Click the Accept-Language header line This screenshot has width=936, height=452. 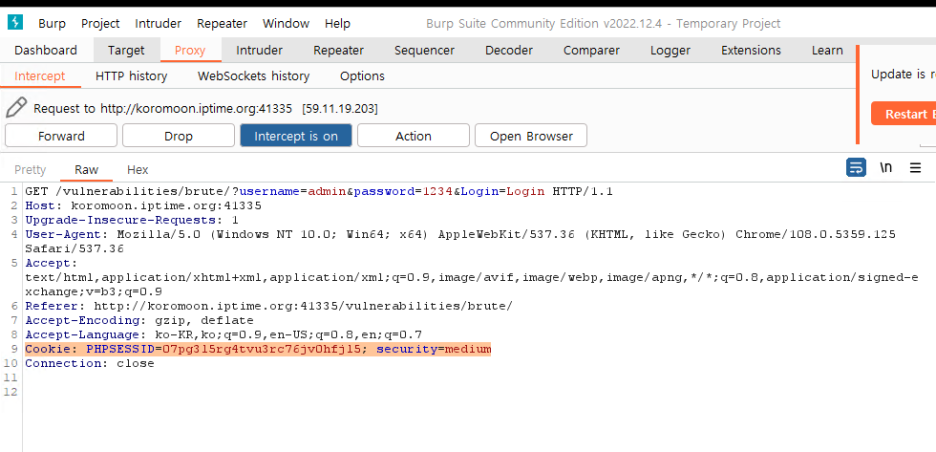click(223, 335)
